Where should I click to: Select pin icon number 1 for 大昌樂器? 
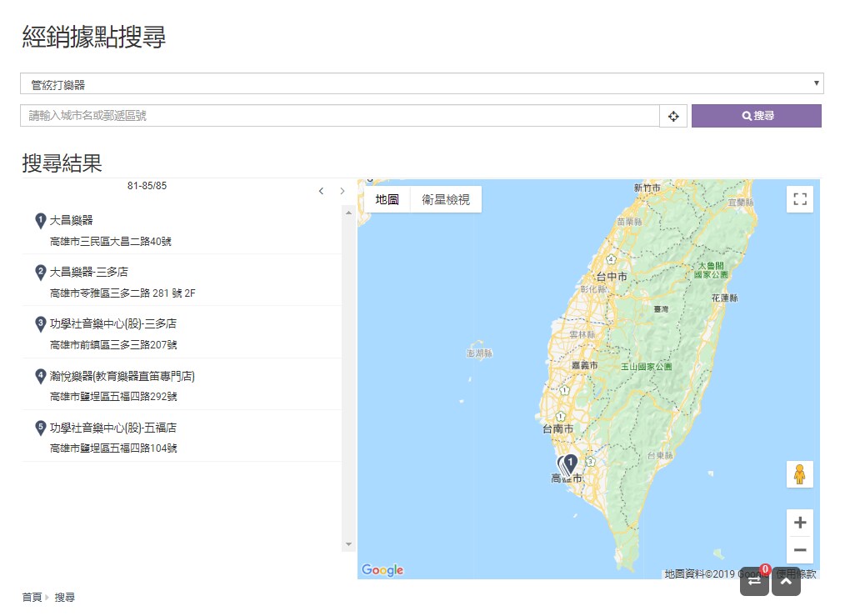[40, 221]
